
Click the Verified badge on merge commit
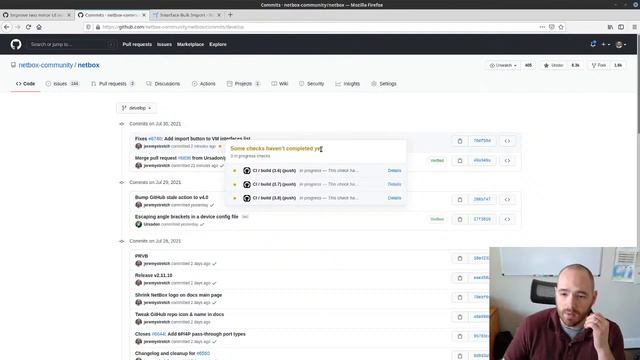(x=437, y=160)
